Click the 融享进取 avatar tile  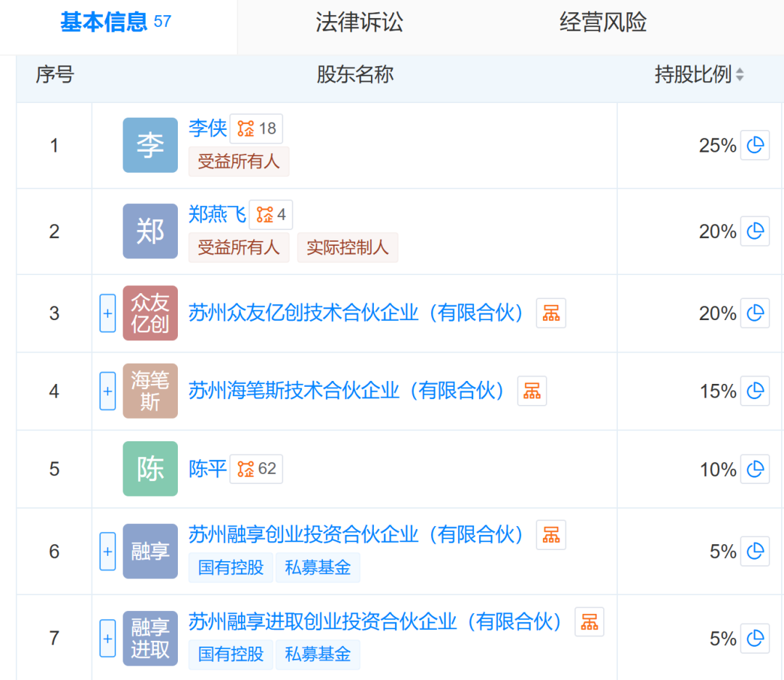(x=150, y=639)
